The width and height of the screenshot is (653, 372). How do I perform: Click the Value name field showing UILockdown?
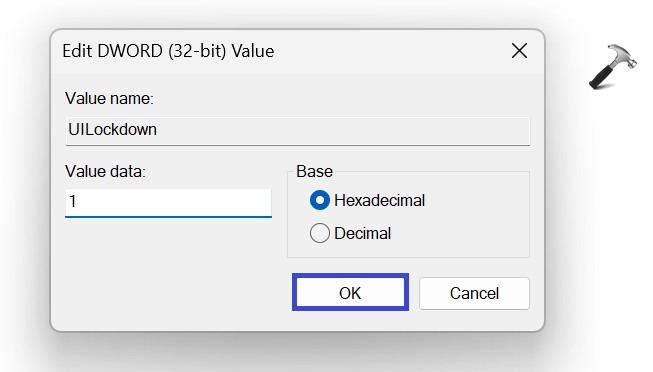point(298,131)
